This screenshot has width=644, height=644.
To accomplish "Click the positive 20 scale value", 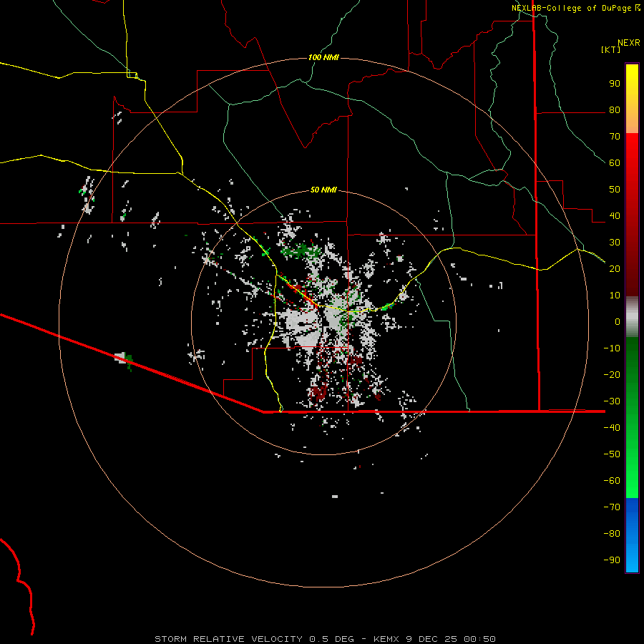I will (615, 268).
